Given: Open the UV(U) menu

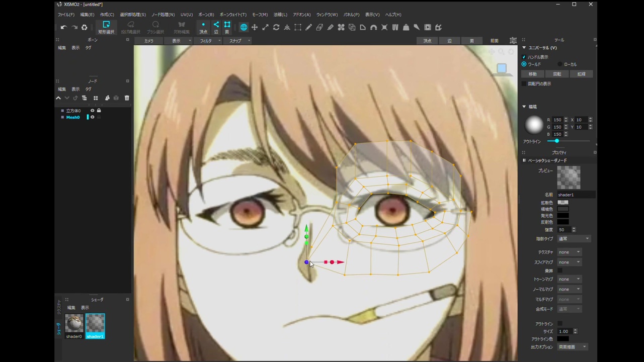Looking at the screenshot, I should tap(187, 15).
